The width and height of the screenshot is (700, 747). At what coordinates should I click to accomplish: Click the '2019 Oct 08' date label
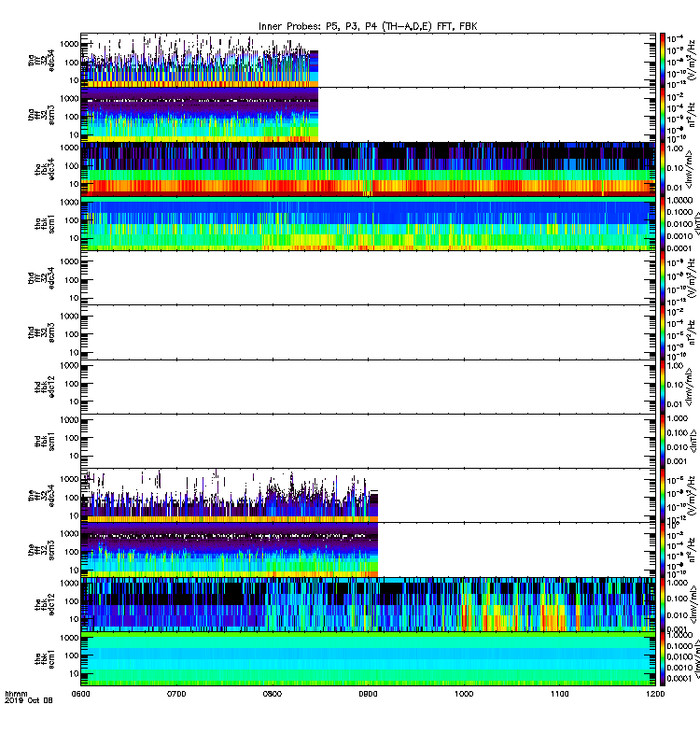29,700
